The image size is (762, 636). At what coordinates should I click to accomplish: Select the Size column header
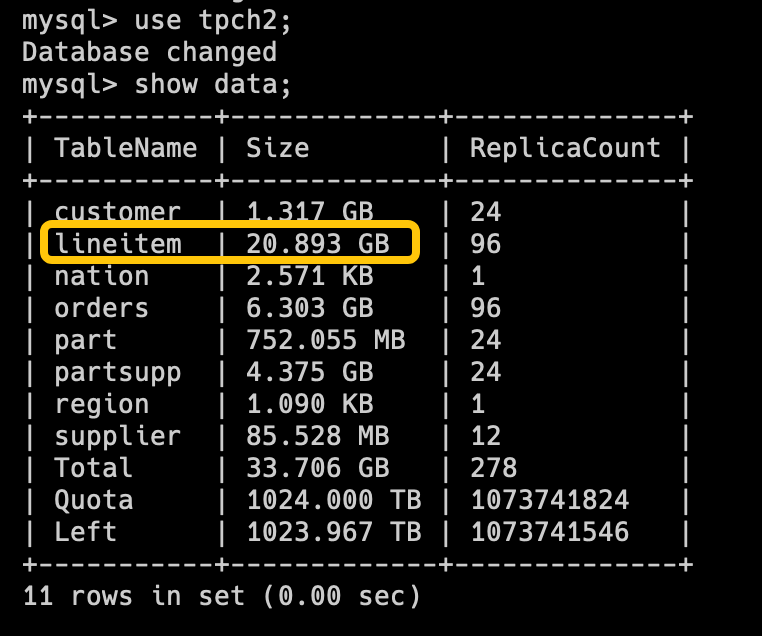pos(277,148)
